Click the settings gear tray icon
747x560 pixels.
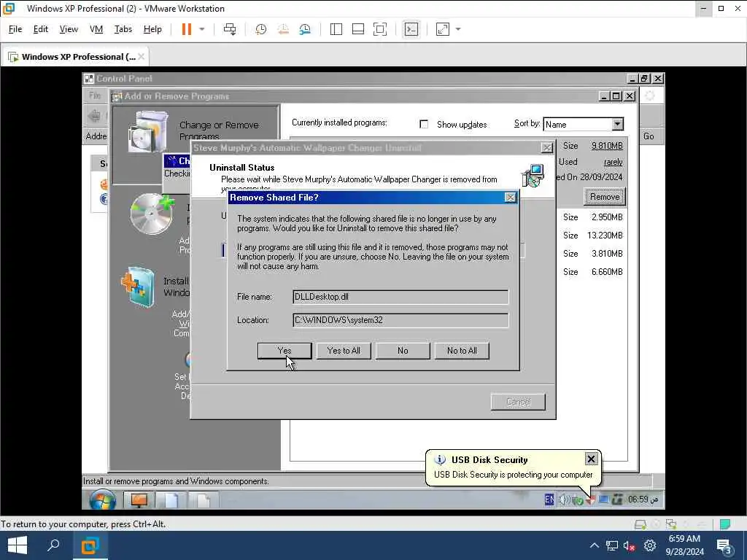(x=650, y=545)
